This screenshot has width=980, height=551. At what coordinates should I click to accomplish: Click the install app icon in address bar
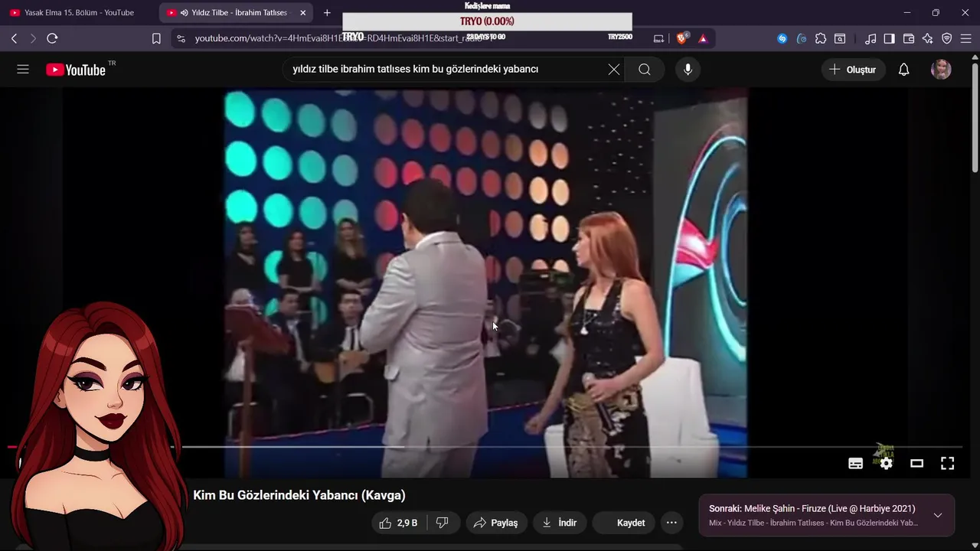click(x=658, y=38)
